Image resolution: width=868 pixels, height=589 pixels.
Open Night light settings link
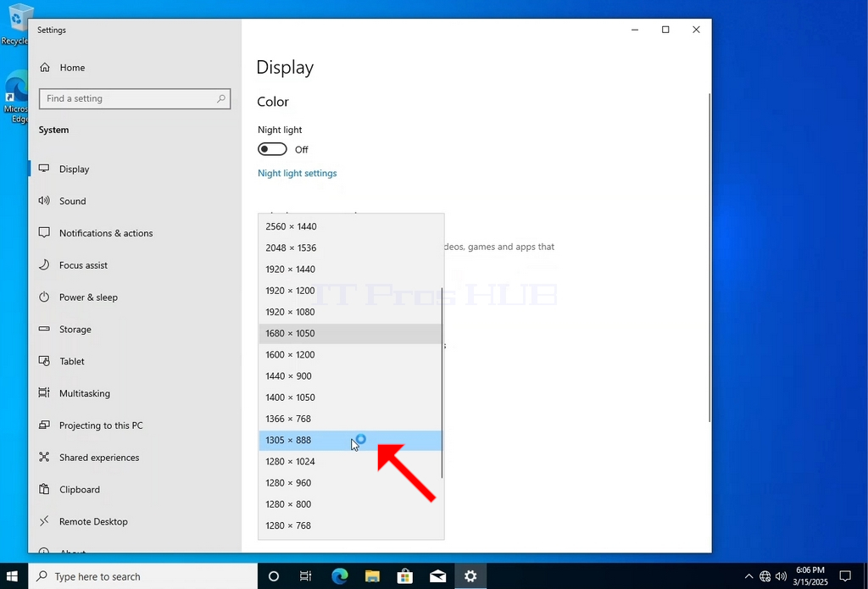tap(298, 173)
